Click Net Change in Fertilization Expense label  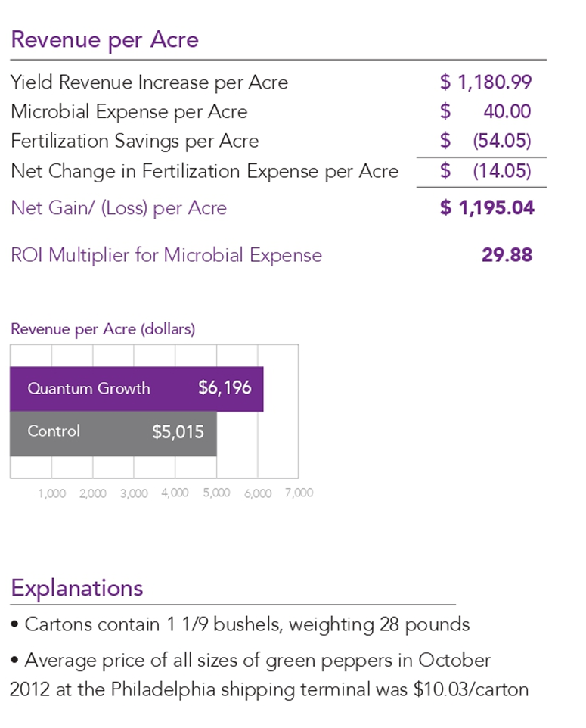tap(204, 171)
